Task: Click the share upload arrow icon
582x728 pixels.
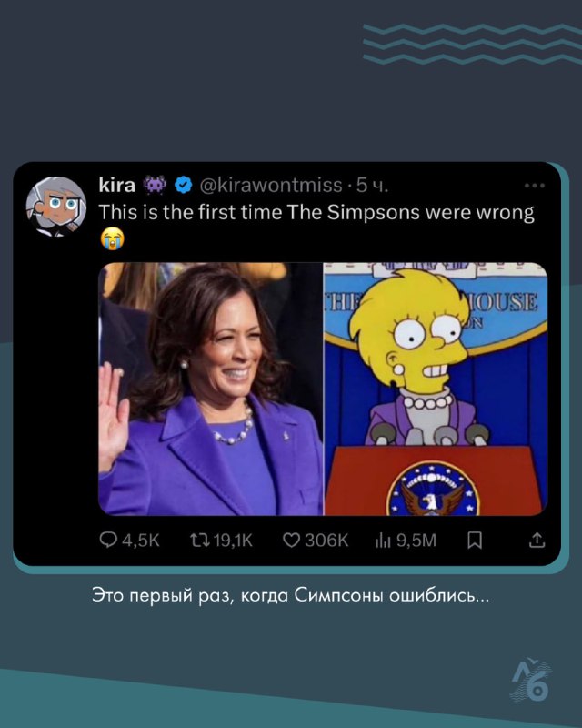Action: point(537,540)
